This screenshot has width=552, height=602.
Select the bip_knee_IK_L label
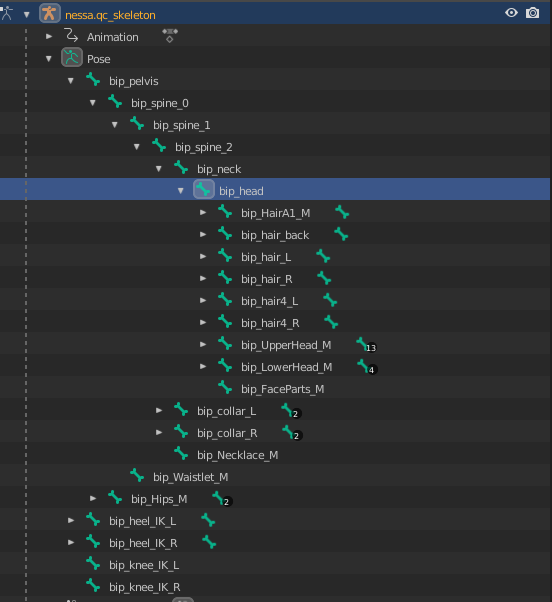[x=144, y=566]
